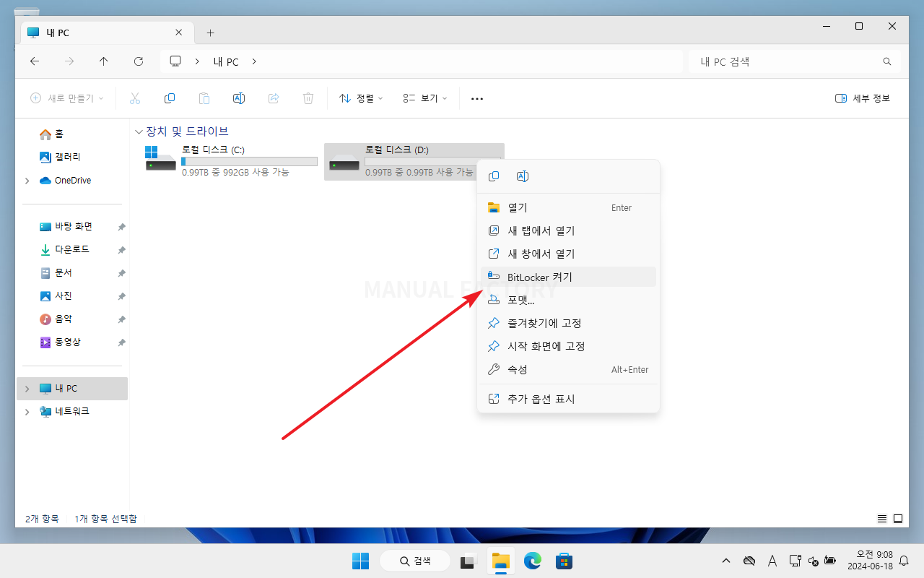The width and height of the screenshot is (924, 578).
Task: Select 새 탭에서 열기
Action: coord(568,230)
